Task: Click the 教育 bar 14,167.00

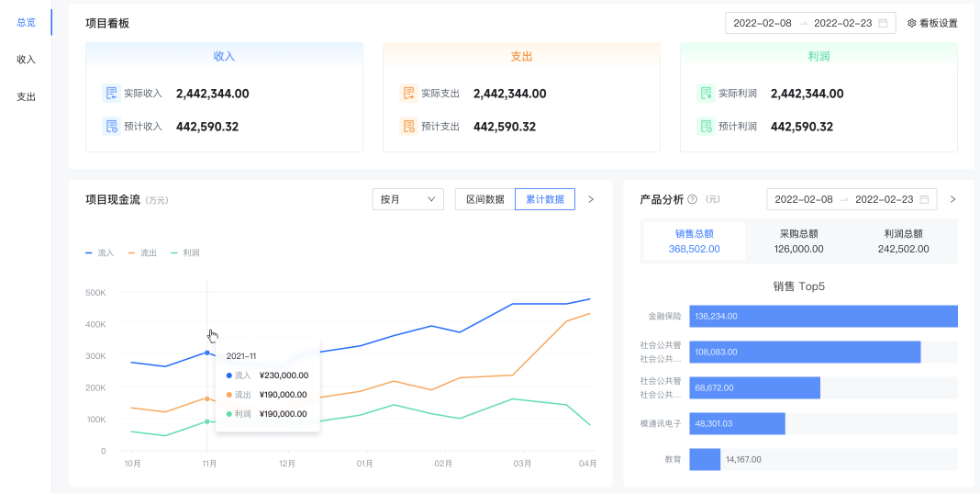Action: [x=705, y=459]
